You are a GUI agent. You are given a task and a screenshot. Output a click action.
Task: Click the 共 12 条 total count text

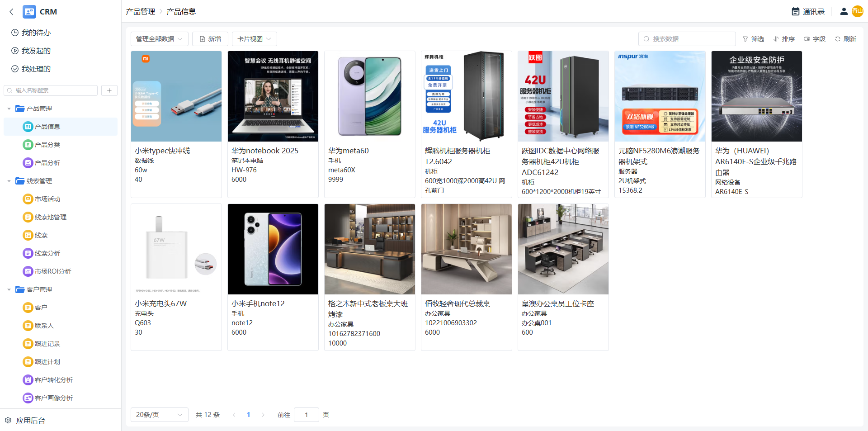click(x=208, y=415)
